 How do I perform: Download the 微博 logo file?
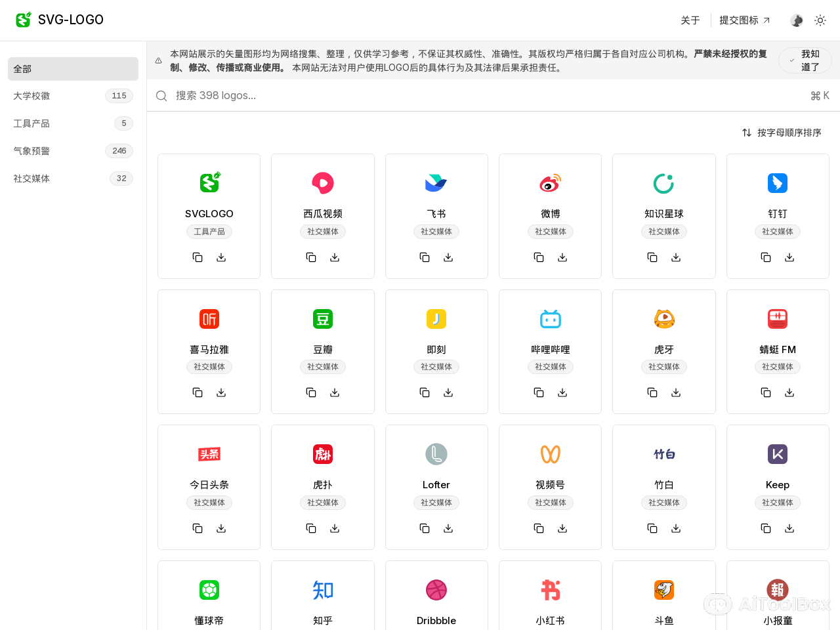[562, 257]
